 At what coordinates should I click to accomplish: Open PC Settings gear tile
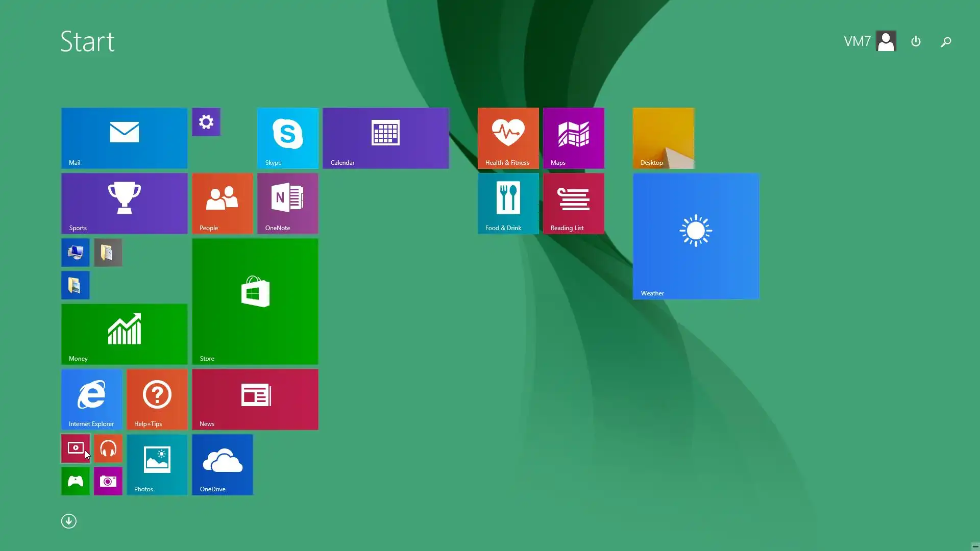206,122
